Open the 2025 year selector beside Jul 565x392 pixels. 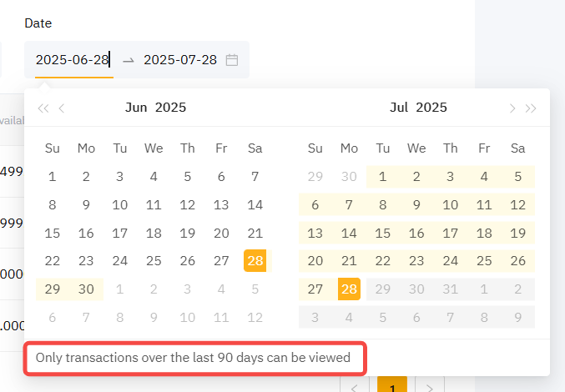(431, 107)
